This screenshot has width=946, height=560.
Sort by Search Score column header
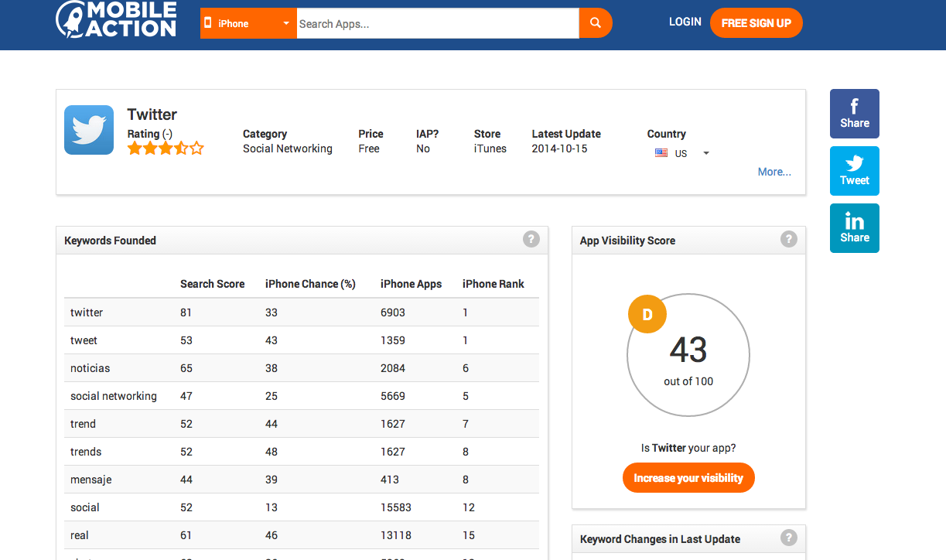(x=212, y=284)
